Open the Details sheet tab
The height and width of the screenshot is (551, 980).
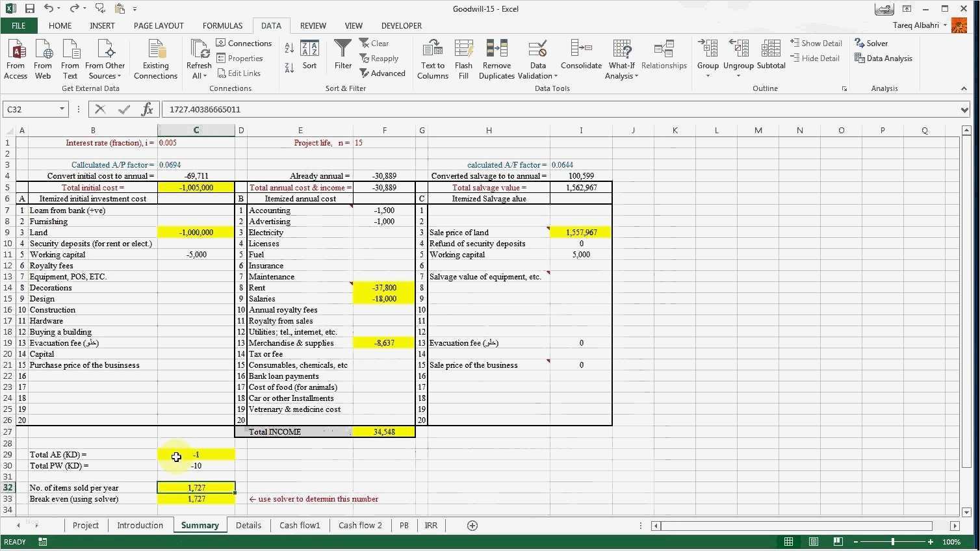248,526
